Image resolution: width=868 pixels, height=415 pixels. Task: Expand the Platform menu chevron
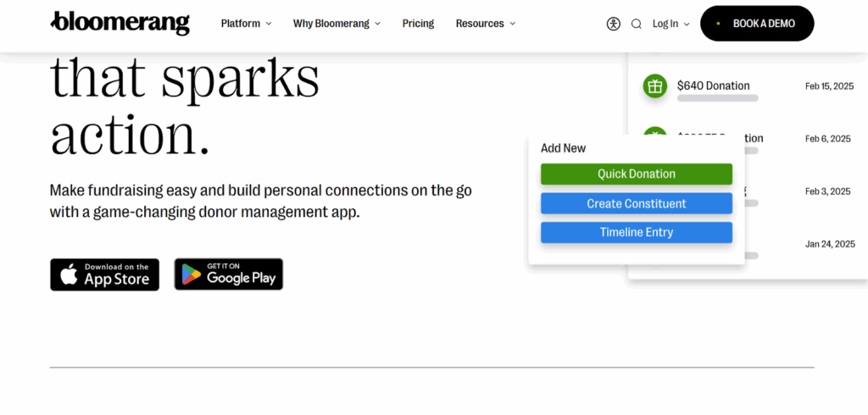click(269, 24)
